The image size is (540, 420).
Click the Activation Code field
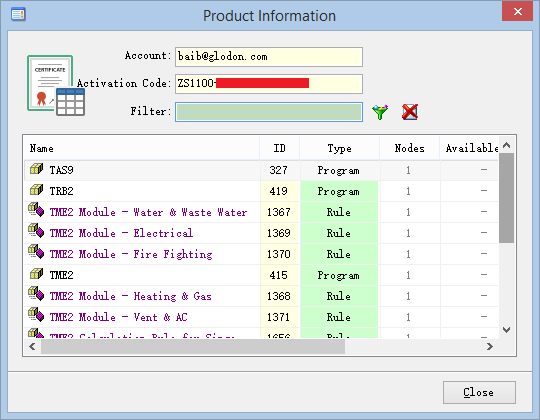point(269,84)
